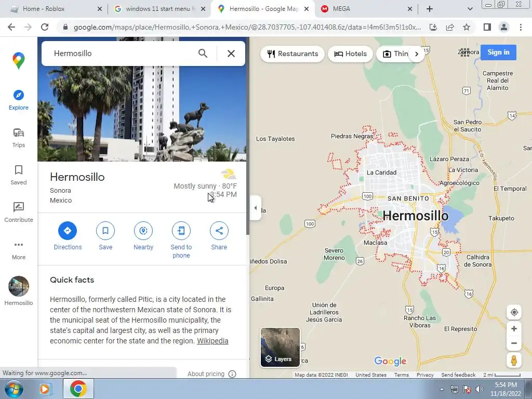Viewport: 532px width, 399px height.
Task: Click the install app icon in address bar
Action: coord(433,27)
